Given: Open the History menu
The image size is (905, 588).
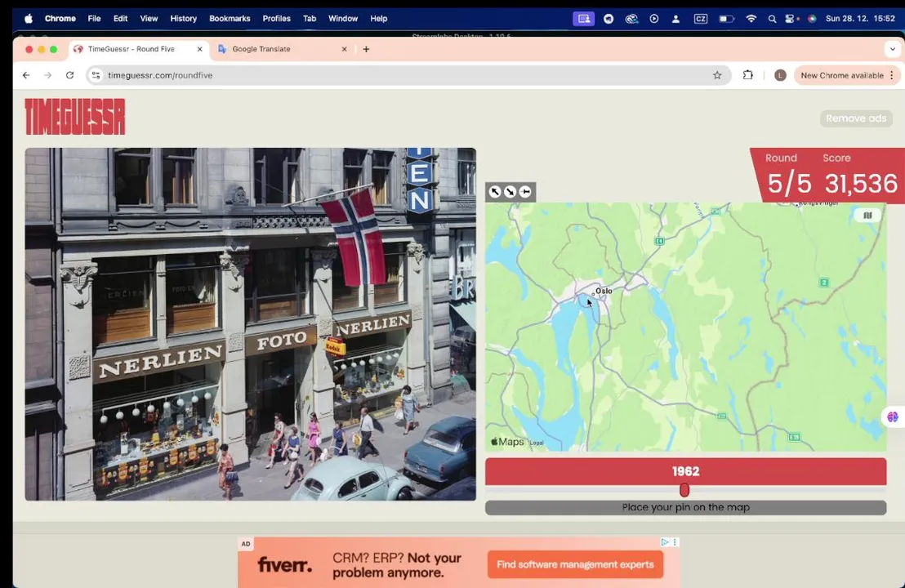Looking at the screenshot, I should click(184, 19).
